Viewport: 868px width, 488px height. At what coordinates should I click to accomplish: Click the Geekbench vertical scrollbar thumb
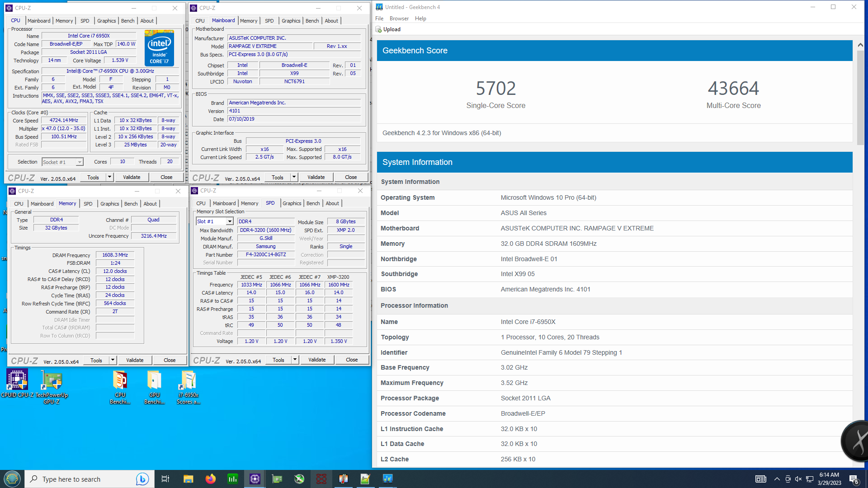pos(860,97)
